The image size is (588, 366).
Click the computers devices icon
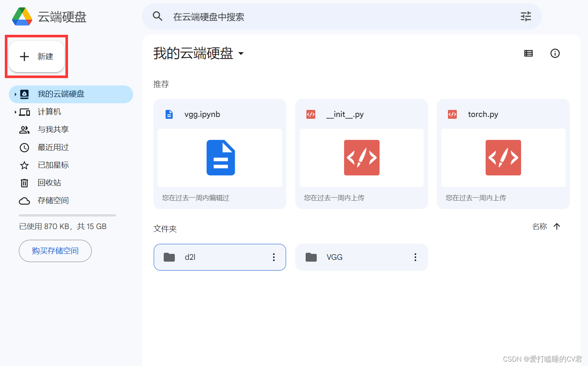24,112
